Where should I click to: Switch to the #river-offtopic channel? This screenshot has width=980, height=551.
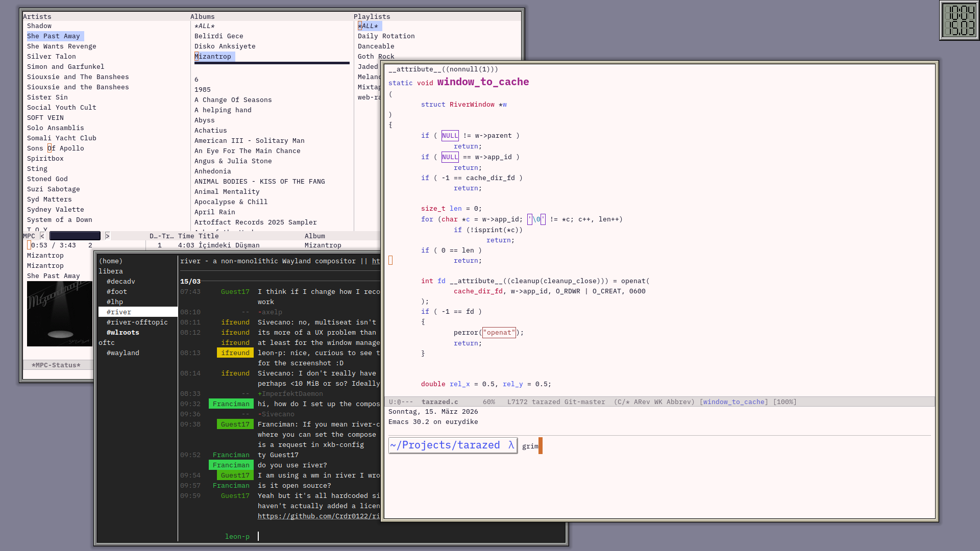coord(137,322)
